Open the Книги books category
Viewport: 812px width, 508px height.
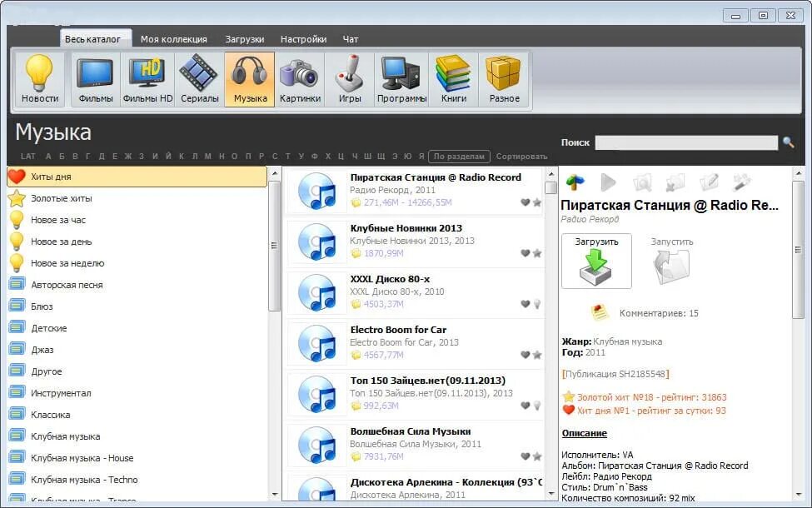[454, 79]
